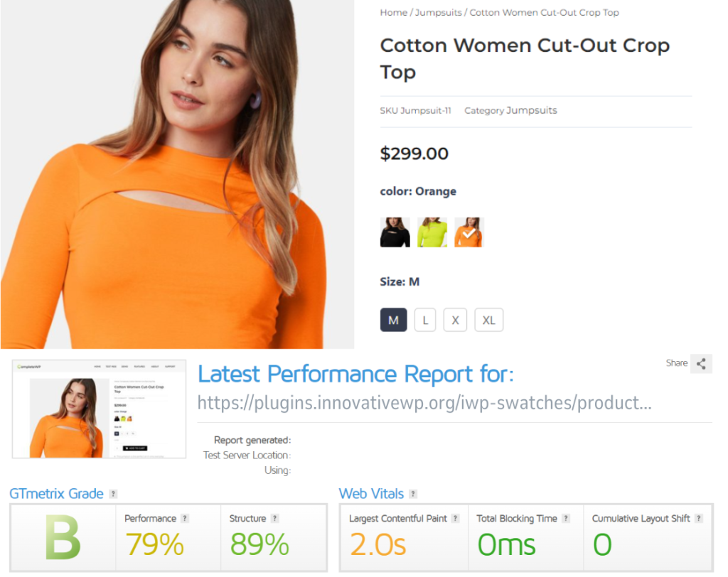This screenshot has width=728, height=577.
Task: Open Home from the breadcrumb trail
Action: (x=393, y=12)
